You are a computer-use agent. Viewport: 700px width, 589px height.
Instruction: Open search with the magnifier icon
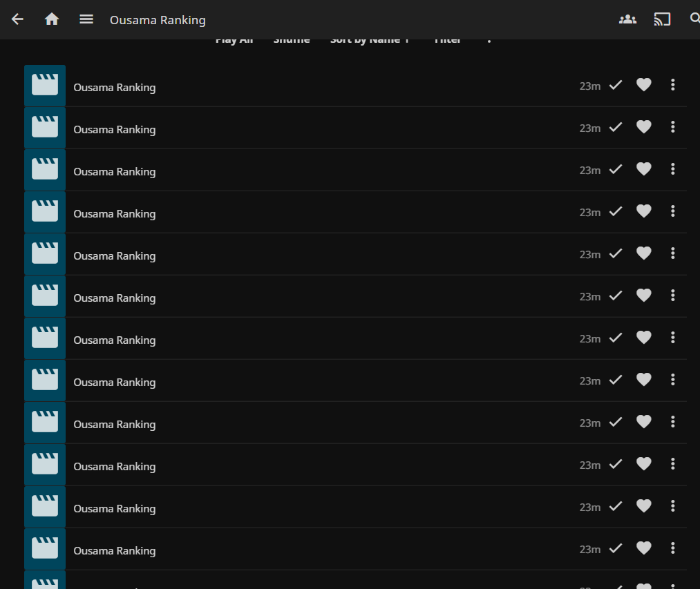click(694, 19)
